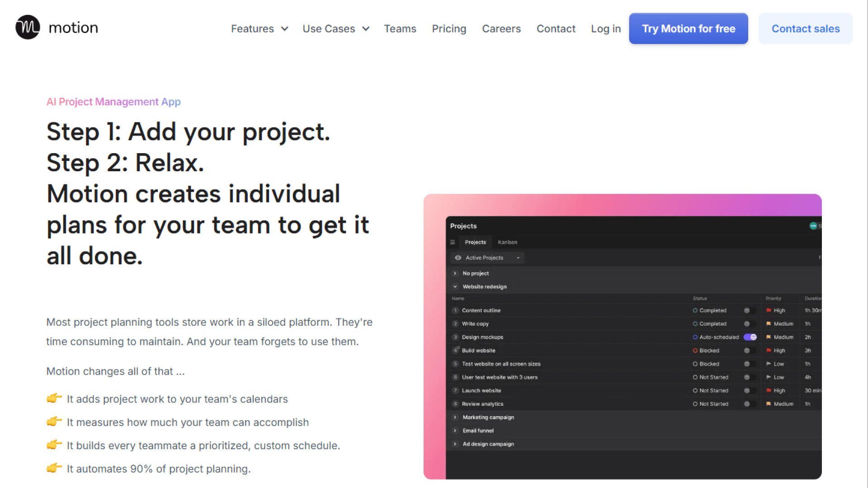The width and height of the screenshot is (868, 488).
Task: Click the High priority flag for Launch website
Action: point(769,390)
